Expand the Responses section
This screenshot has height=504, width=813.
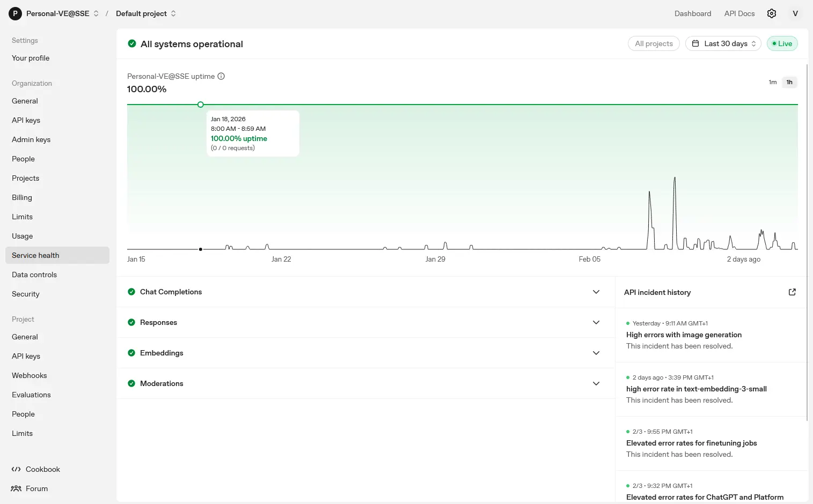click(x=596, y=322)
